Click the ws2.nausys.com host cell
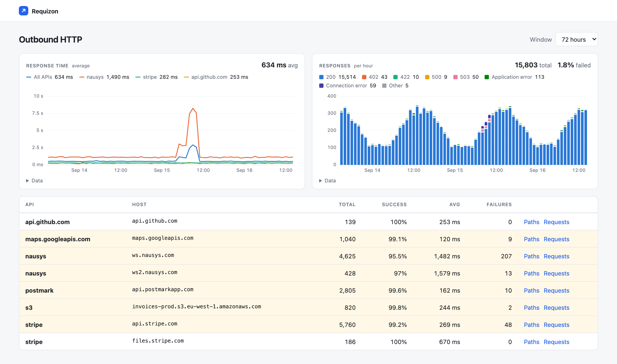Viewport: 617px width, 364px height. [x=155, y=272]
